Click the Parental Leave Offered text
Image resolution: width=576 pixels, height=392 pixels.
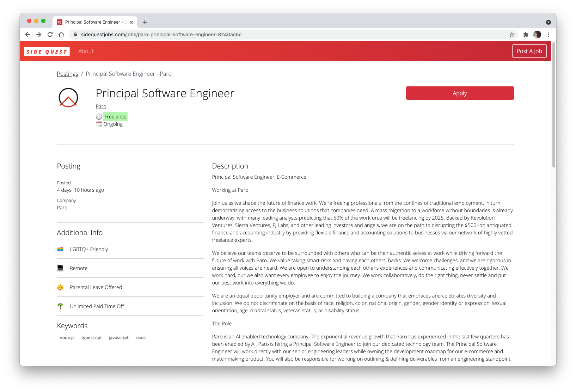coord(96,287)
